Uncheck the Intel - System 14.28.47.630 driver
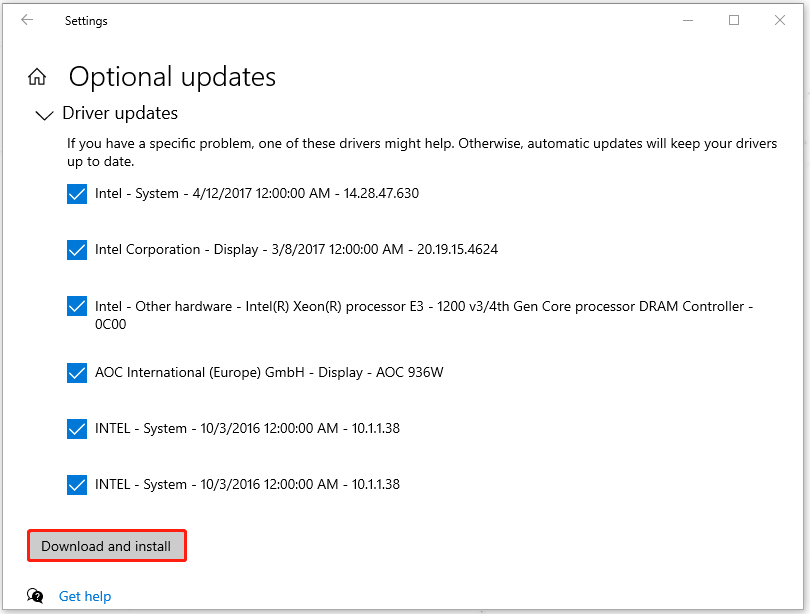 click(x=77, y=194)
